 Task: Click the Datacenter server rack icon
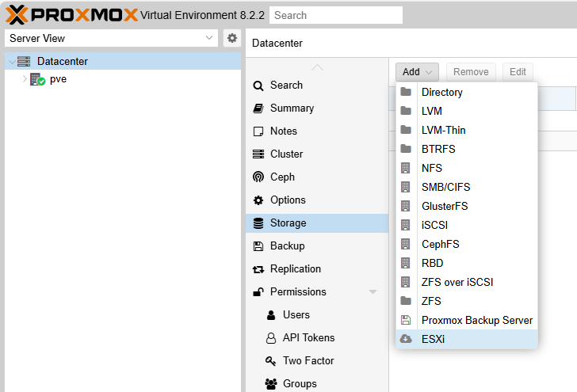pos(24,62)
